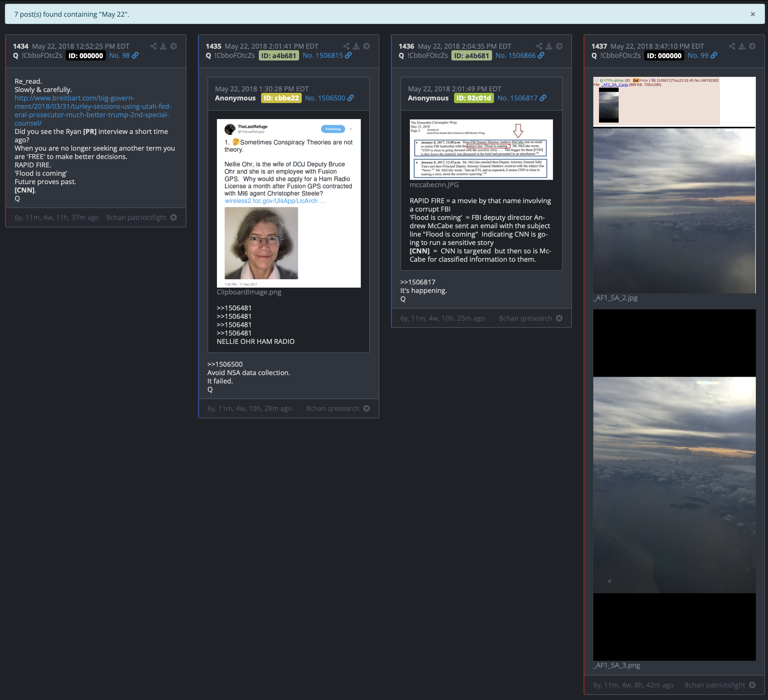768x700 pixels.
Task: Open arrow circle icon on post 1435
Action: coord(366,46)
